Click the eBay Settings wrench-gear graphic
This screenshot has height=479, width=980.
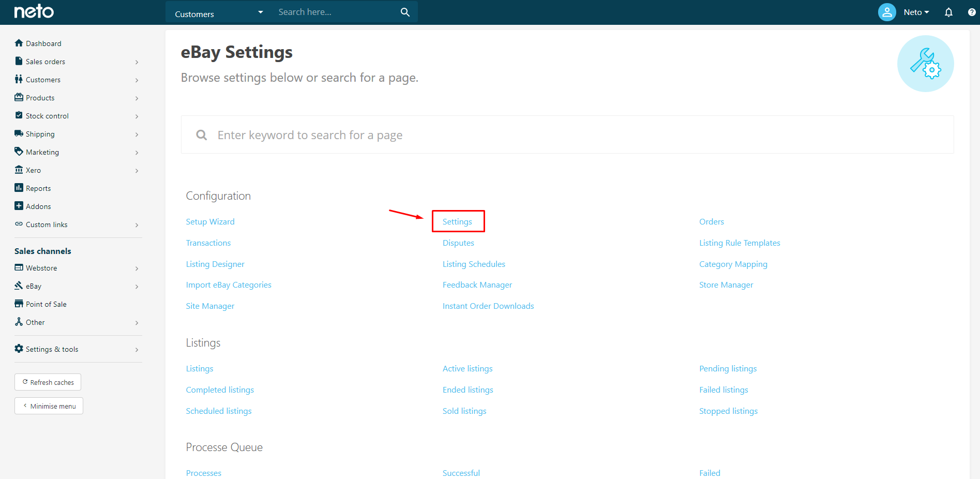click(x=925, y=64)
